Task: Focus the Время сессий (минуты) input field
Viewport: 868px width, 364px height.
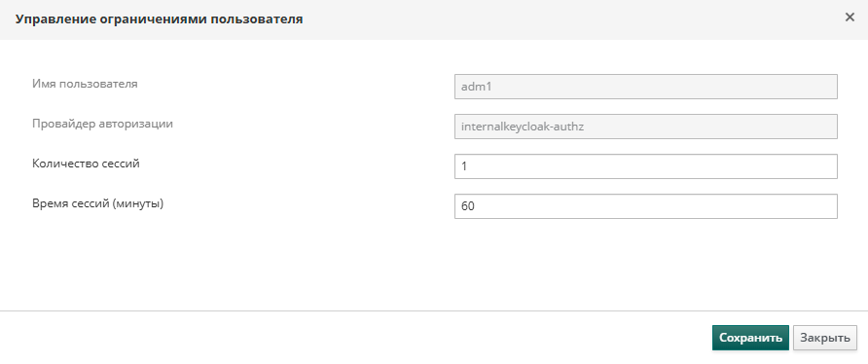Action: pos(645,206)
